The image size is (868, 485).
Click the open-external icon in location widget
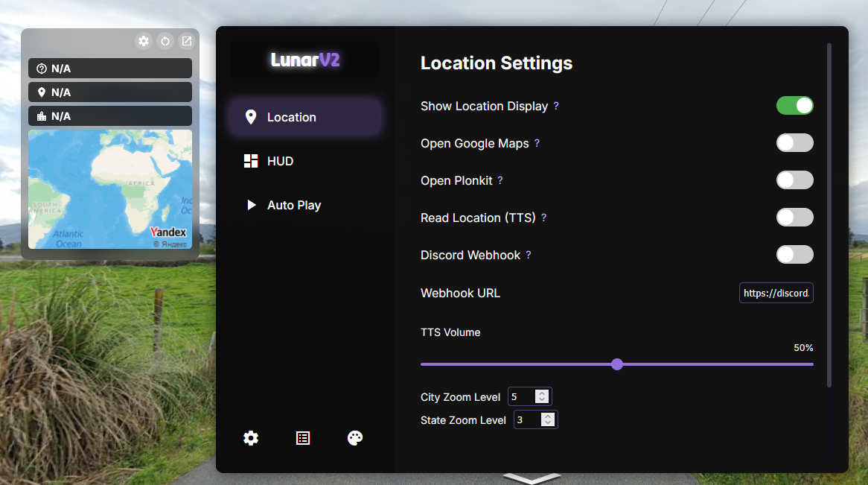pos(187,41)
